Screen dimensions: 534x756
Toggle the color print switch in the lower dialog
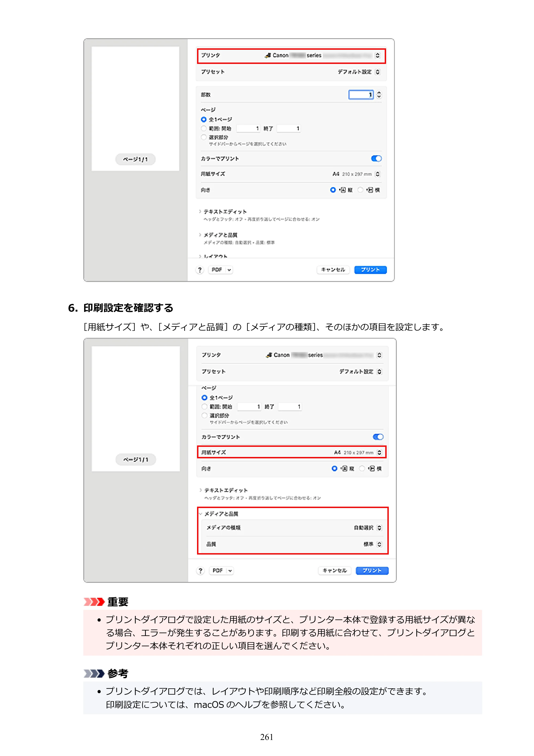click(378, 437)
